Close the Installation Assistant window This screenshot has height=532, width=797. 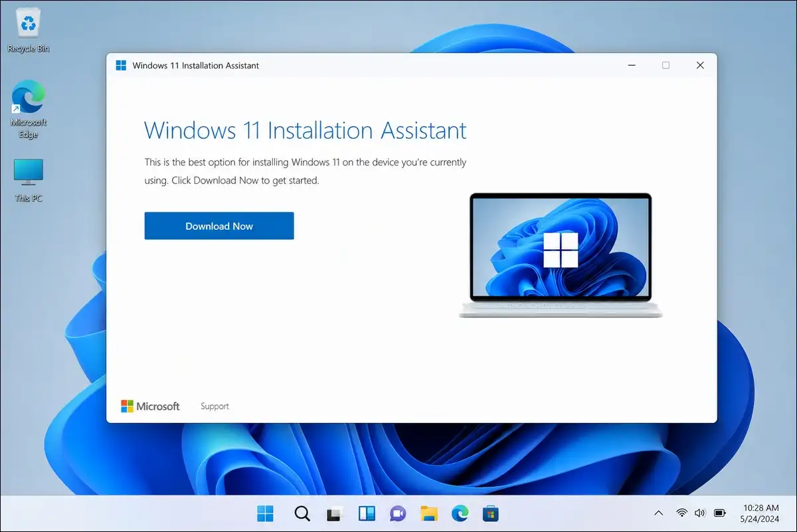pyautogui.click(x=700, y=65)
